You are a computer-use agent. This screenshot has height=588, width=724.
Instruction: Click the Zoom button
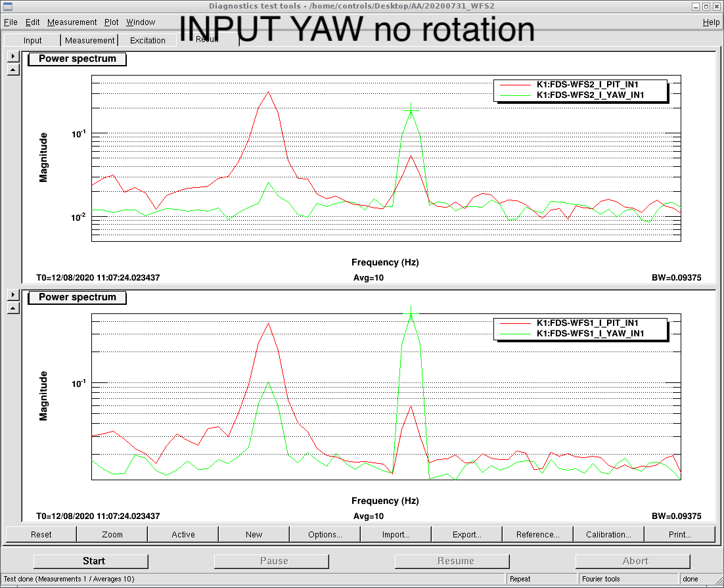point(112,534)
